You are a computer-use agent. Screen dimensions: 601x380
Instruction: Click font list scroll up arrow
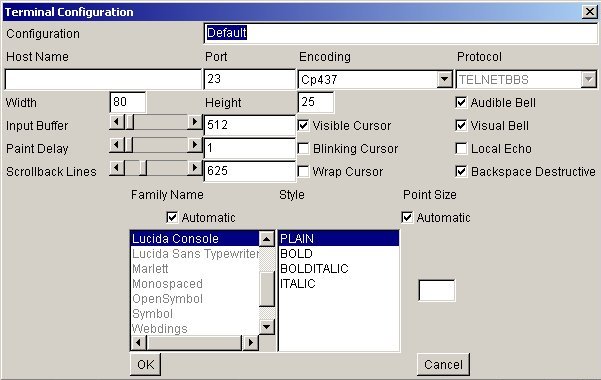tap(267, 239)
